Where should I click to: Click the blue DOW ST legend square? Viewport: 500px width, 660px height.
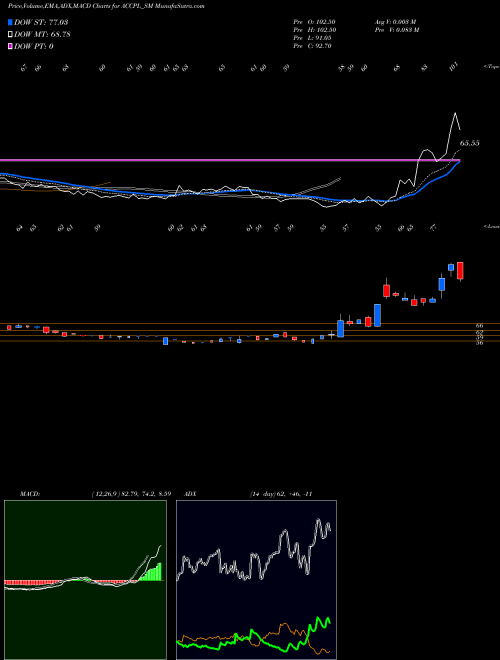(x=10, y=22)
